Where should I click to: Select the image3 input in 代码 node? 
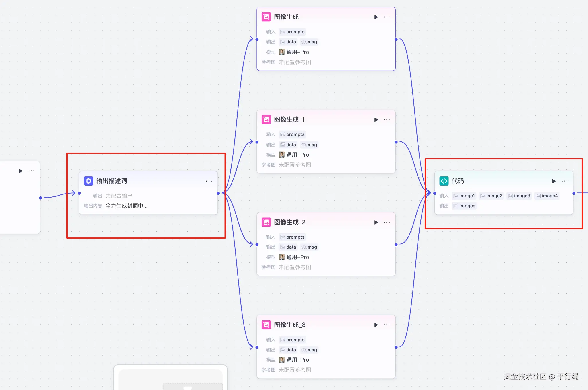(519, 196)
